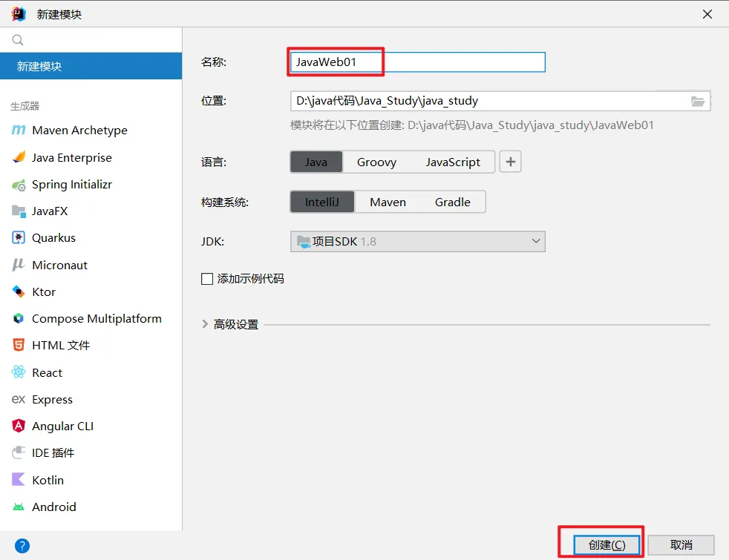Choose Maven build system

pyautogui.click(x=388, y=202)
